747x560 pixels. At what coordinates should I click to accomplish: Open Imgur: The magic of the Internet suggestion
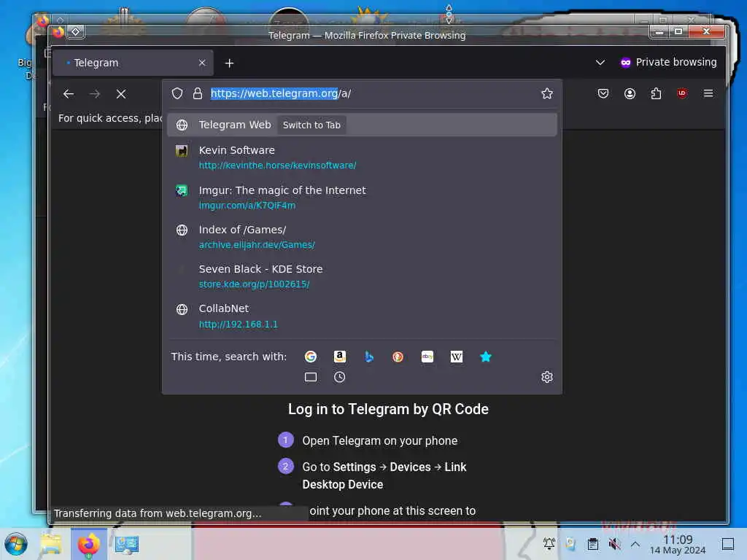[x=362, y=197]
